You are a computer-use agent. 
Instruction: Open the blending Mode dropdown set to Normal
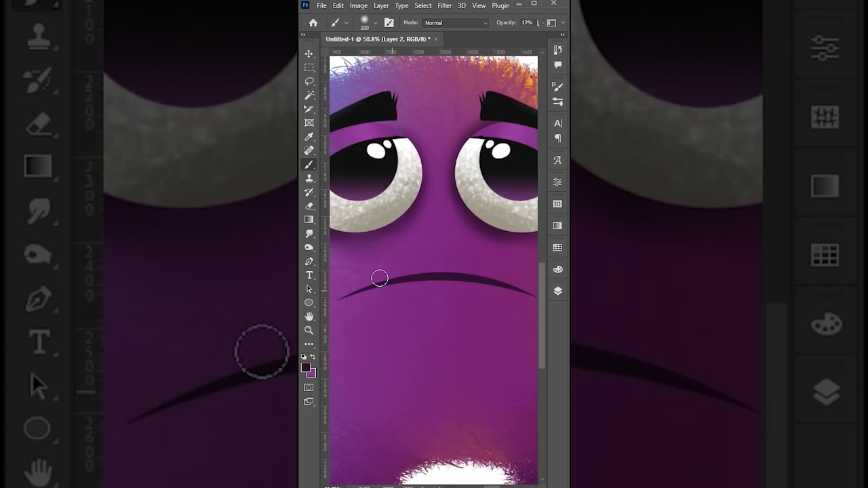(456, 23)
